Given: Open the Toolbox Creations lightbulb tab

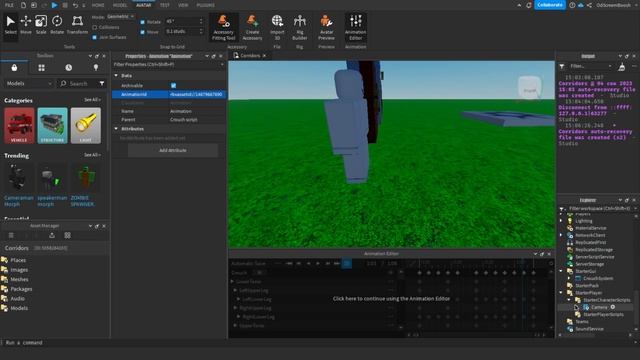Looking at the screenshot, I should tap(96, 68).
